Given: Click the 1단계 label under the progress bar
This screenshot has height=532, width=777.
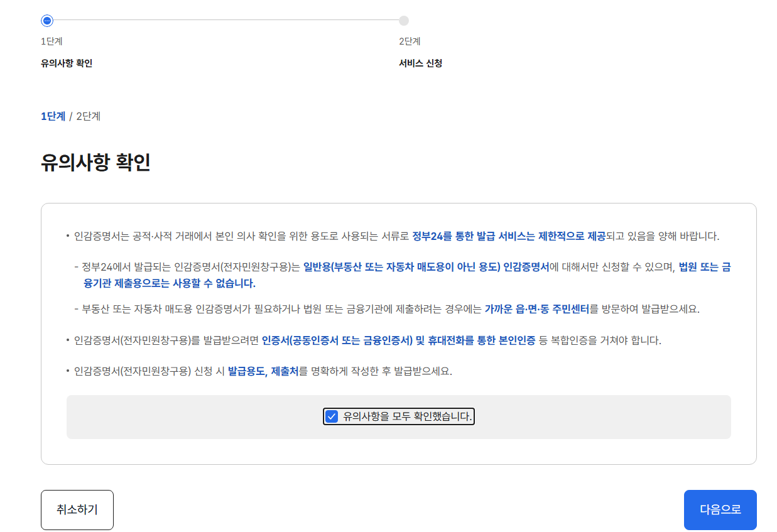Looking at the screenshot, I should [52, 41].
